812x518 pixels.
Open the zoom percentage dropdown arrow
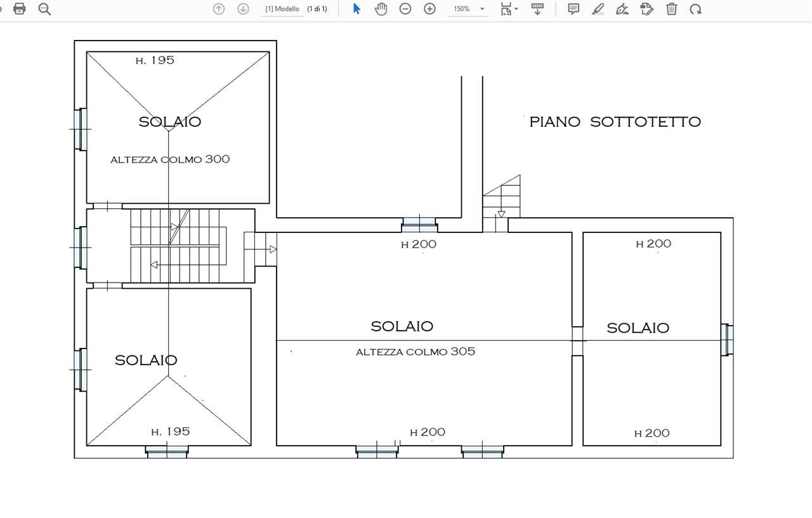482,9
